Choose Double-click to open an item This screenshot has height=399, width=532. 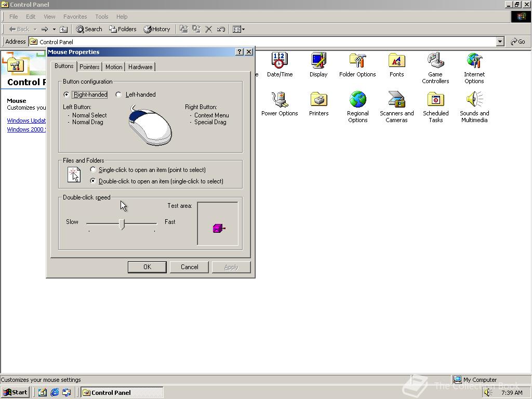tap(93, 181)
